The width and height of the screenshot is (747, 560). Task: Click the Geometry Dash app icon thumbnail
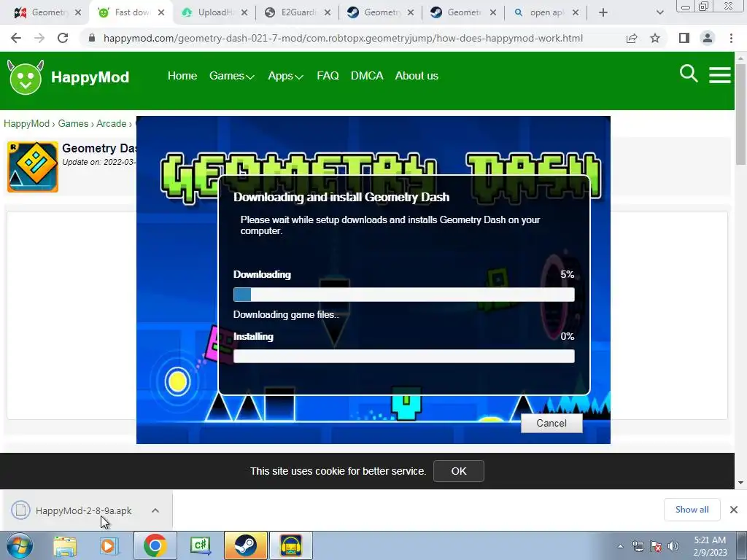(x=32, y=167)
